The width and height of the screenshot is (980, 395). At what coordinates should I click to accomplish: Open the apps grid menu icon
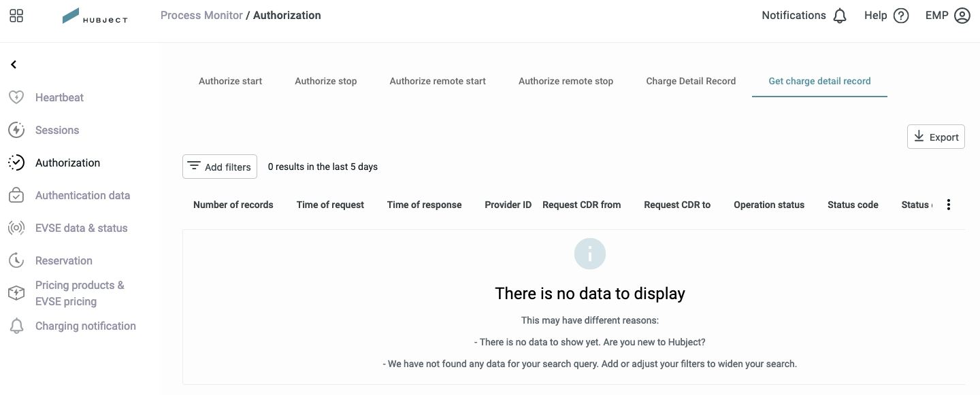coord(16,16)
